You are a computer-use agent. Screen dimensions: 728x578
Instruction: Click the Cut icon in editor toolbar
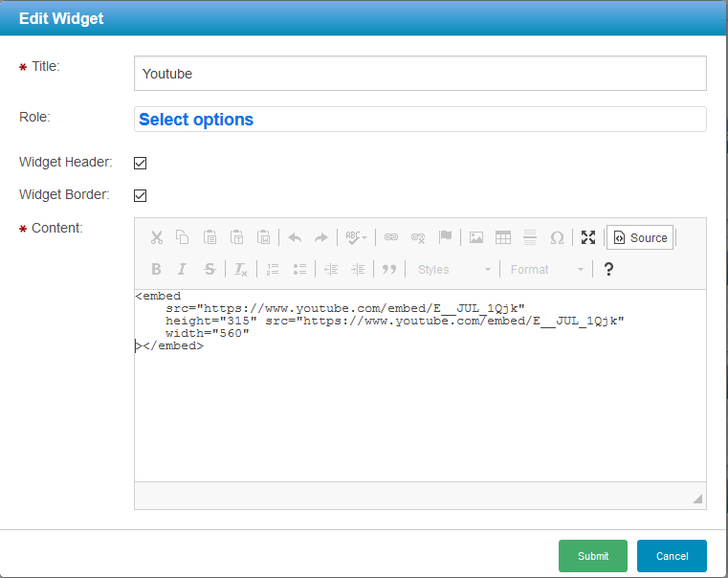click(157, 237)
